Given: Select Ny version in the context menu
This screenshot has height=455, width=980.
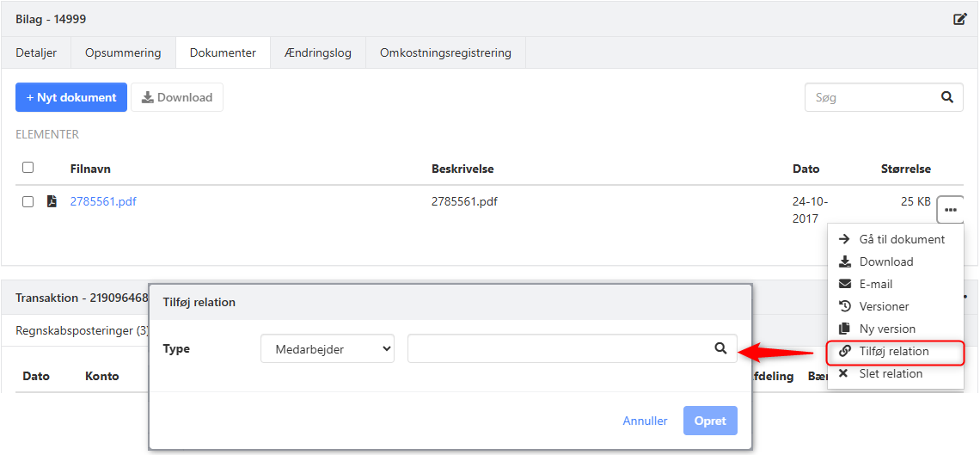Looking at the screenshot, I should click(887, 329).
